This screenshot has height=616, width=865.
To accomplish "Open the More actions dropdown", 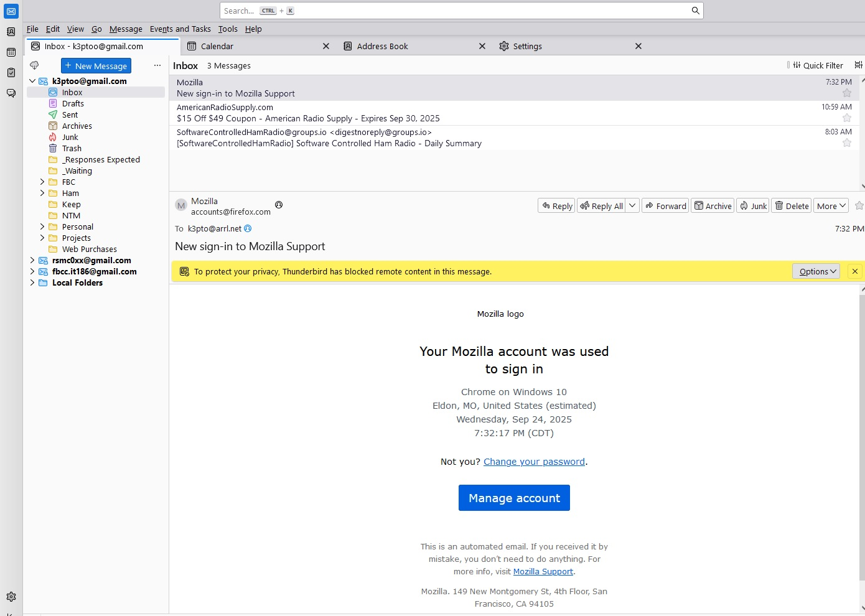I will [x=831, y=206].
